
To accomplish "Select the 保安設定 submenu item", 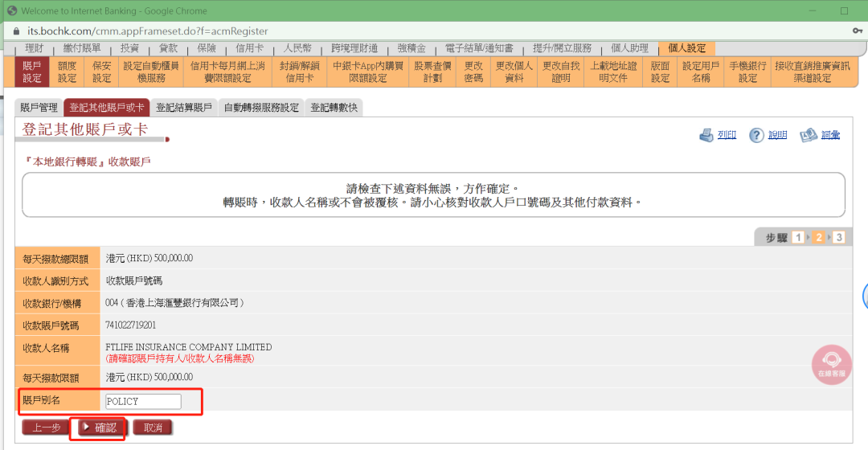I will (102, 72).
